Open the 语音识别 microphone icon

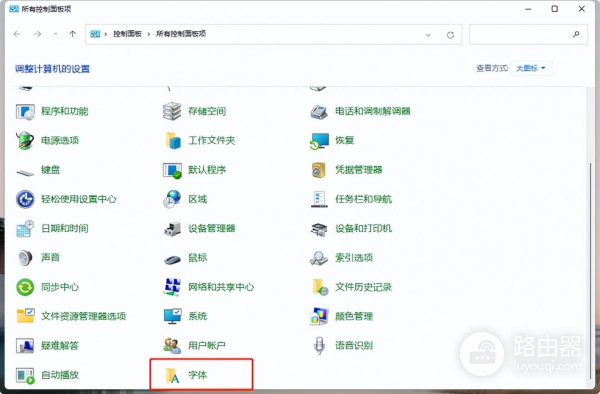pos(319,346)
